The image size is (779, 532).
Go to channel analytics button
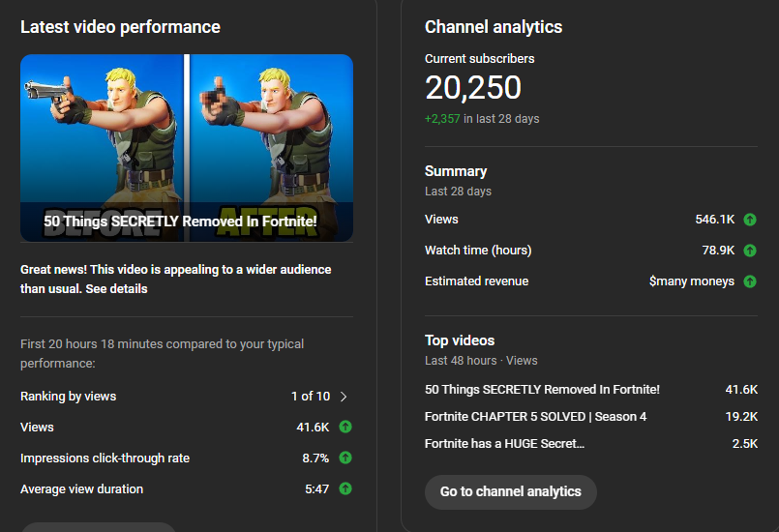tap(511, 491)
